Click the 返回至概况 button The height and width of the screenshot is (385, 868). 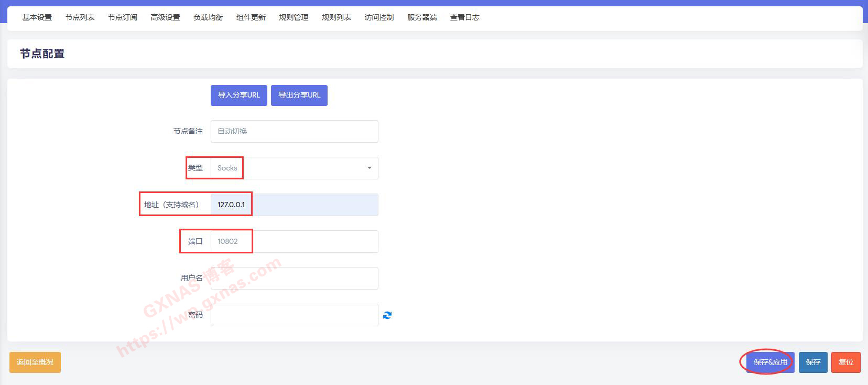click(35, 362)
